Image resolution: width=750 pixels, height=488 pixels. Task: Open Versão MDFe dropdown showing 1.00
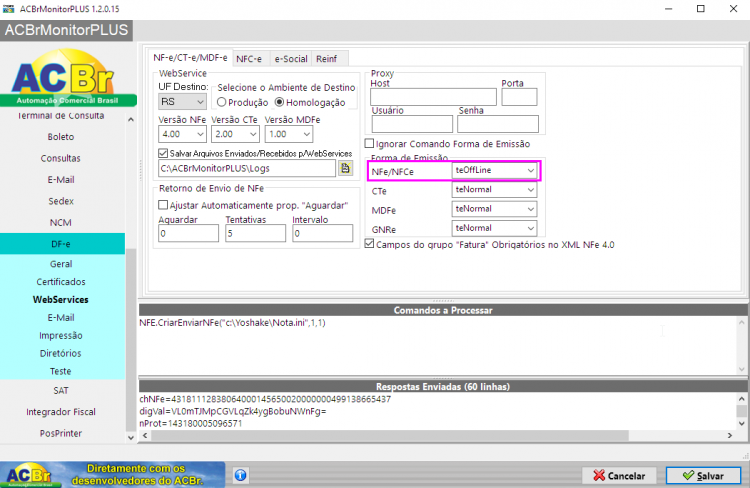coord(289,134)
